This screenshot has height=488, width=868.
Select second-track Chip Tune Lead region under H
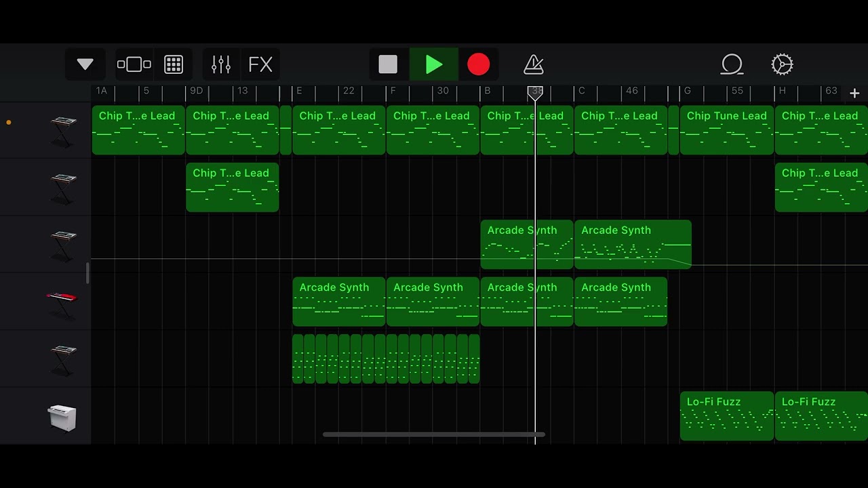821,187
